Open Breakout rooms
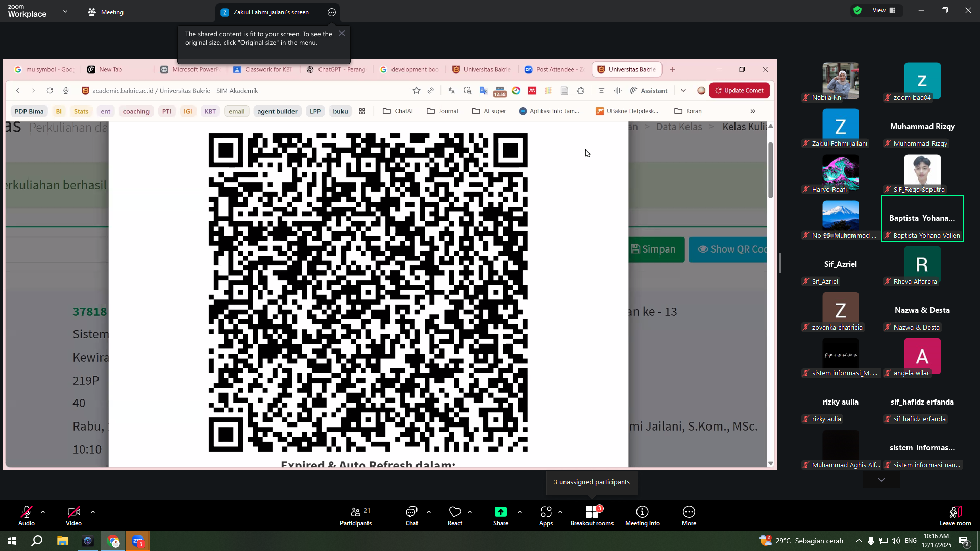The height and width of the screenshot is (551, 980). click(592, 516)
